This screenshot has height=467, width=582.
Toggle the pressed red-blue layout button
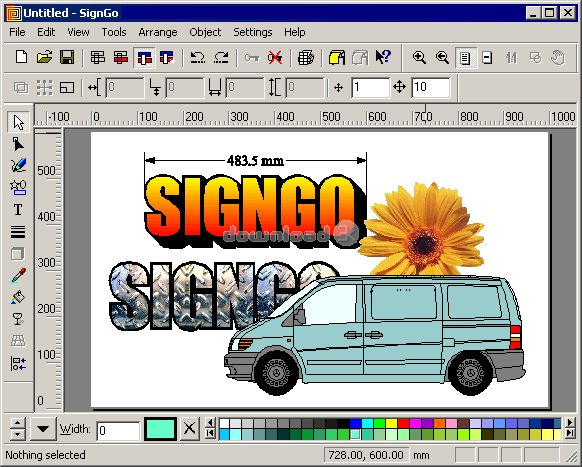[144, 58]
